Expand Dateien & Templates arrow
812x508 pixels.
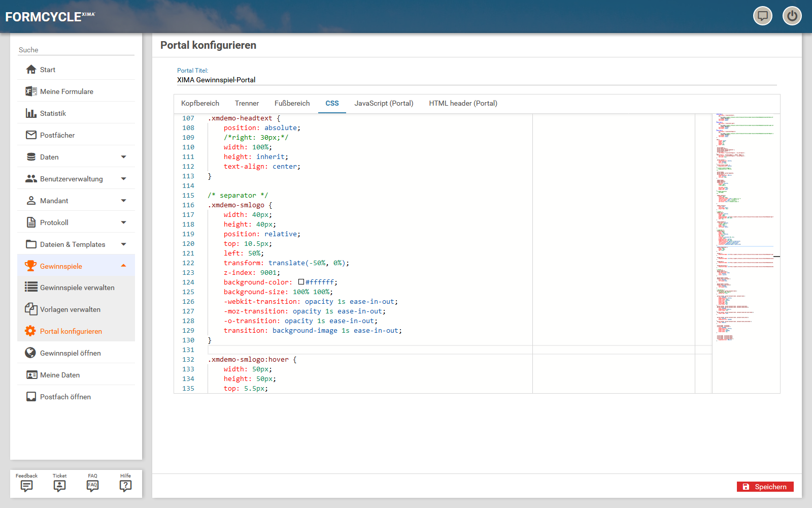click(123, 244)
